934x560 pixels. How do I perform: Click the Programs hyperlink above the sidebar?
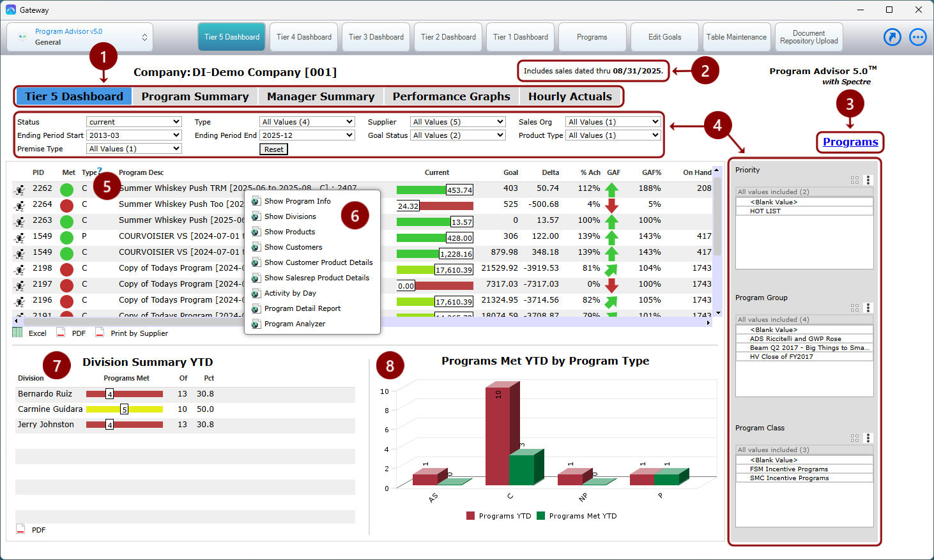[850, 142]
